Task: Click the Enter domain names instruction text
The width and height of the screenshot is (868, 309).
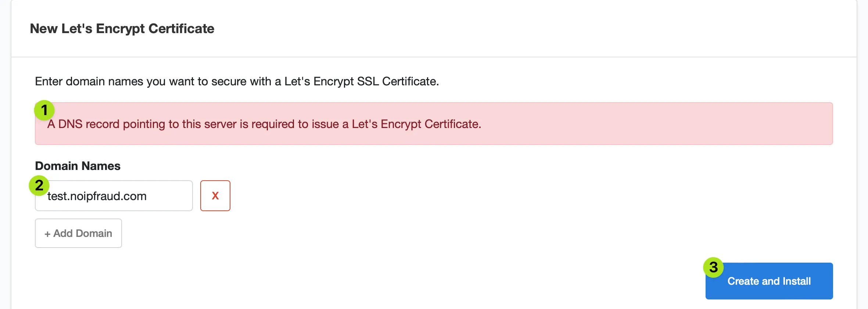Action: point(237,81)
